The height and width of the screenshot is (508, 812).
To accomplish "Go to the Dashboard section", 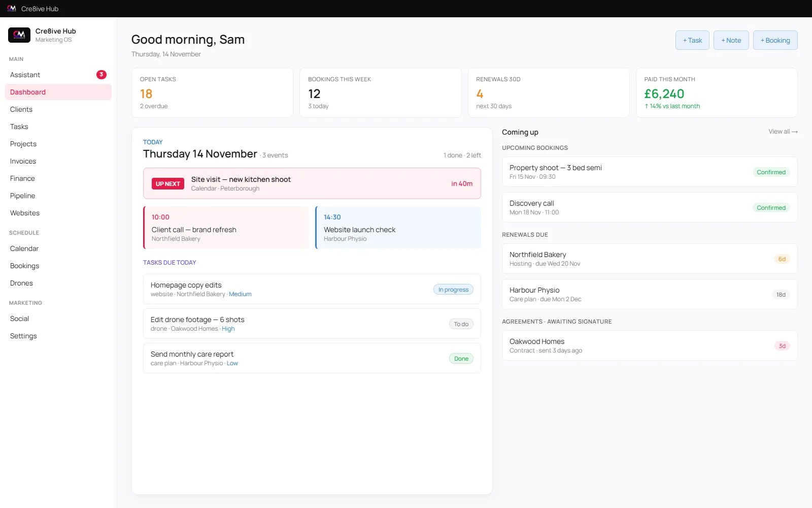I will [x=58, y=92].
